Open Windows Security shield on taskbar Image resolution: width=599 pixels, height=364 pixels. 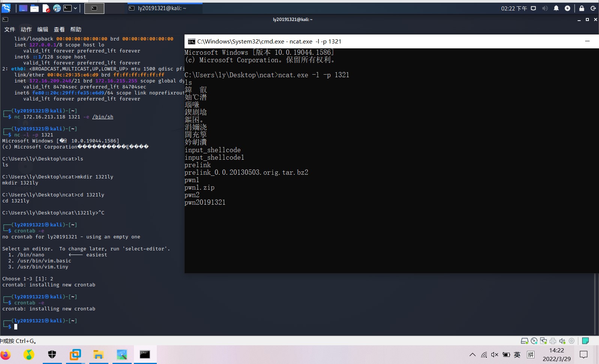coord(52,355)
